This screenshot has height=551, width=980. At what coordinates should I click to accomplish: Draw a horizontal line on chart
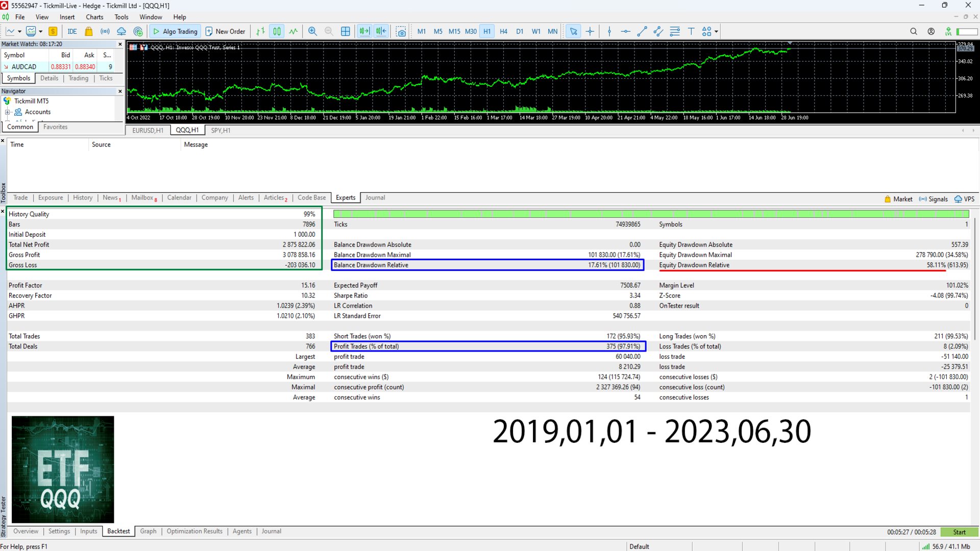(626, 31)
